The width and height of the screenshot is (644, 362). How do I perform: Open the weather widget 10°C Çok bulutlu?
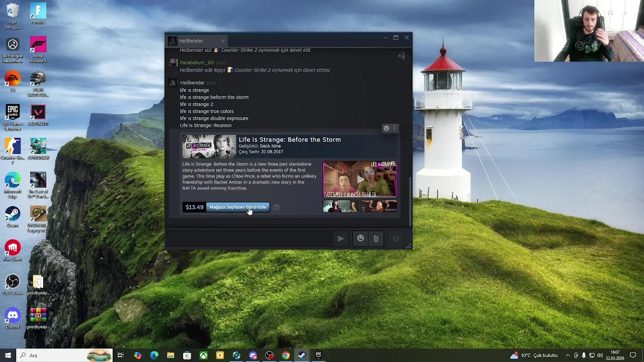click(x=534, y=355)
